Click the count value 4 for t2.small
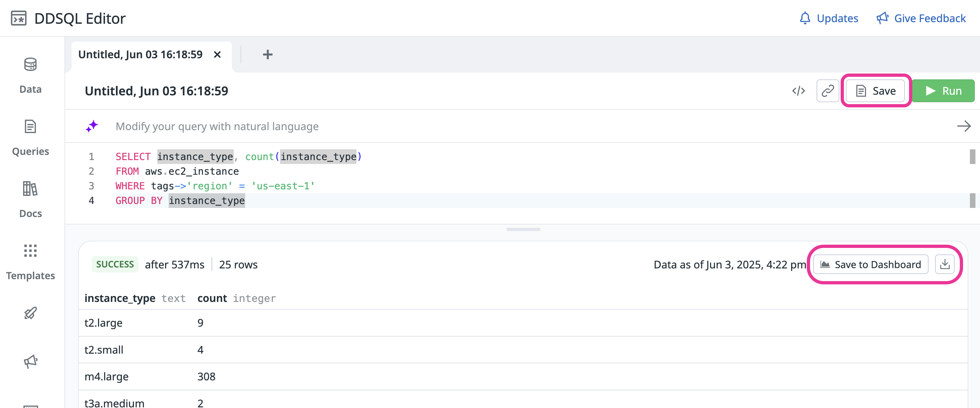The image size is (980, 408). [x=201, y=350]
